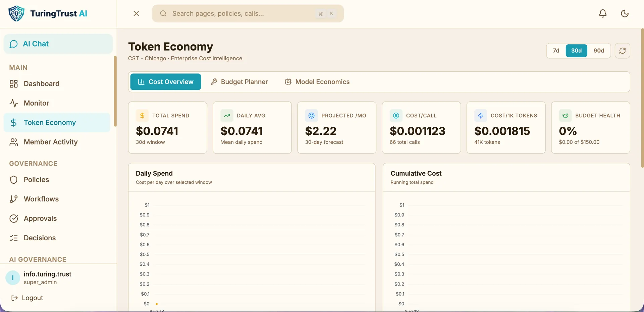Open AI Chat in the sidebar
This screenshot has height=312, width=644.
click(58, 44)
